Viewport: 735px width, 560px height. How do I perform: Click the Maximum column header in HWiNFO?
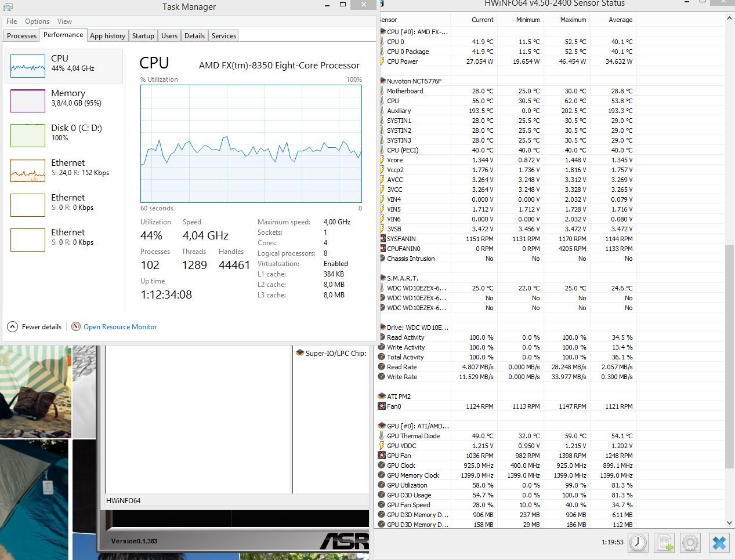[566, 20]
